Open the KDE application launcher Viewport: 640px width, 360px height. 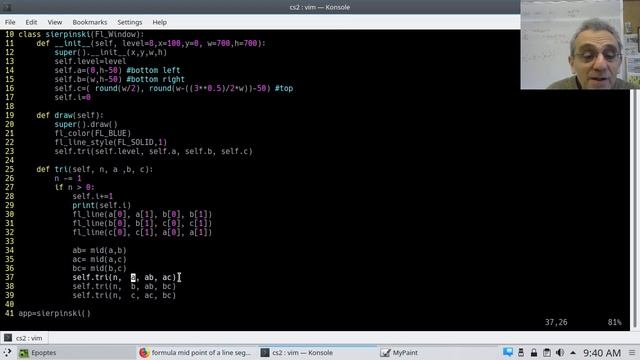7,353
